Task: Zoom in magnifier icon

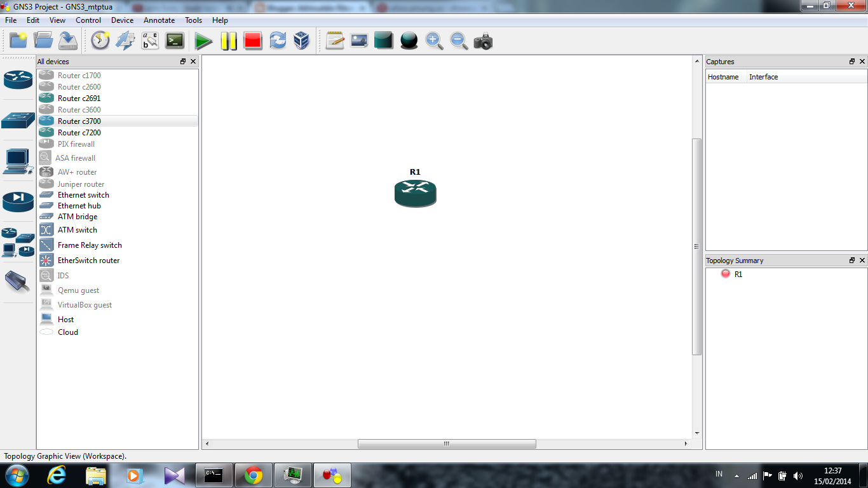Action: tap(434, 41)
